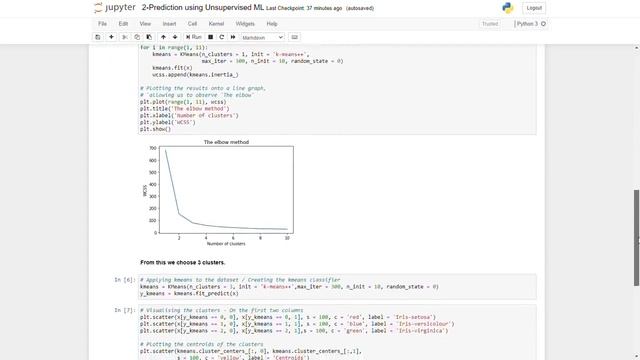
Task: Click the y_kmeans = kmeans.fit_predict(x) line
Action: (x=189, y=293)
